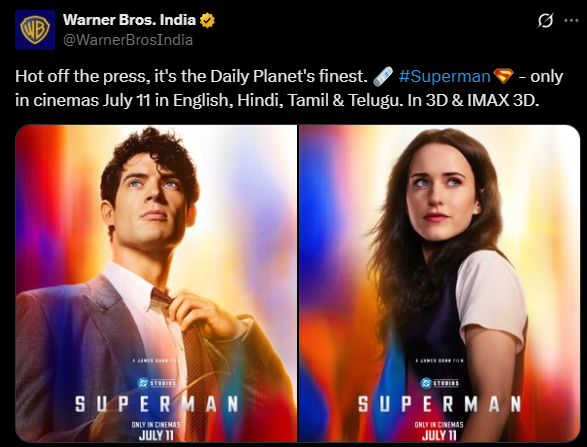Open the left poster with man in suit
This screenshot has width=587, height=447.
coord(156,283)
